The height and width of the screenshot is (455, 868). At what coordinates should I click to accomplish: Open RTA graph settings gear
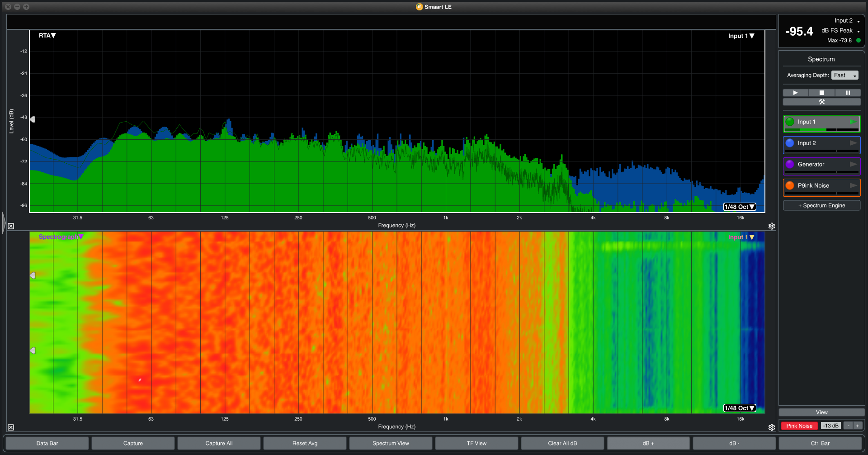tap(772, 226)
